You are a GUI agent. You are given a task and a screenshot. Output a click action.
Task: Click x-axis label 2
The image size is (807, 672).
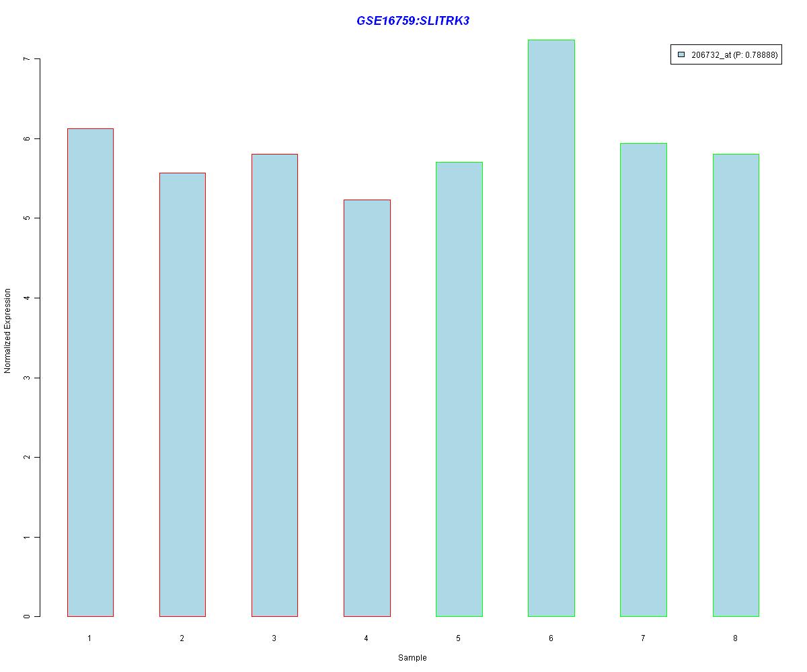(x=182, y=638)
